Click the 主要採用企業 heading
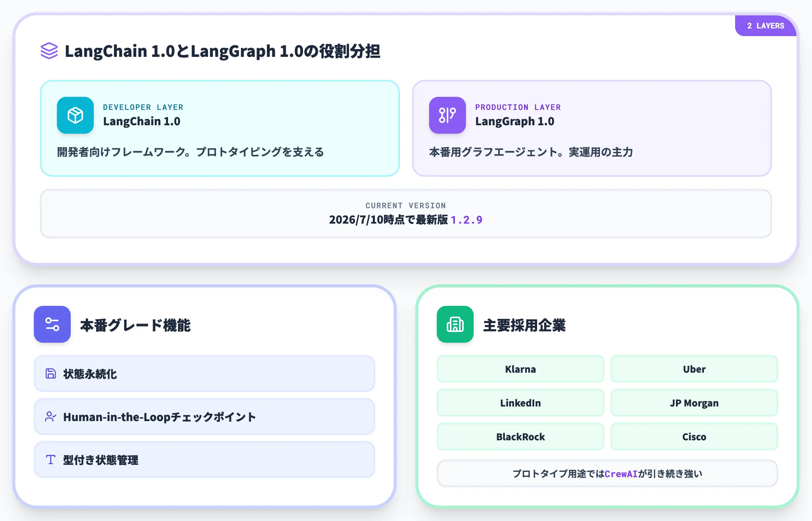The height and width of the screenshot is (521, 812). pyautogui.click(x=524, y=325)
